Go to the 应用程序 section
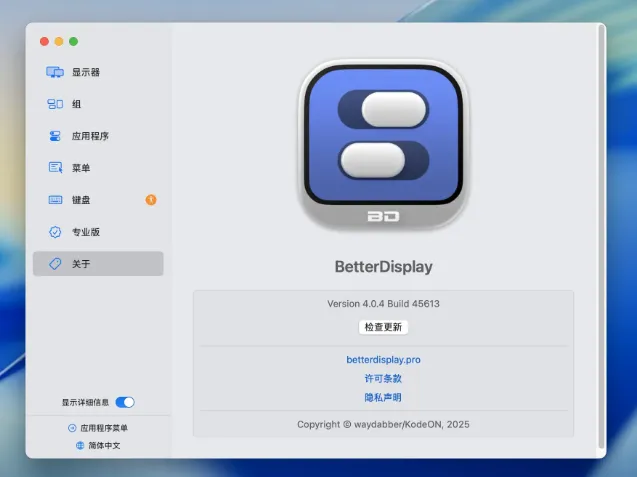637x477 pixels. coord(98,136)
